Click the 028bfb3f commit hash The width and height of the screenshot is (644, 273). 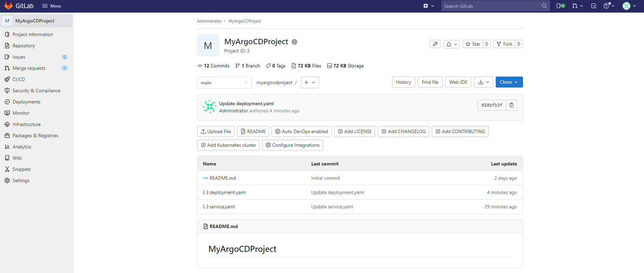coord(492,105)
